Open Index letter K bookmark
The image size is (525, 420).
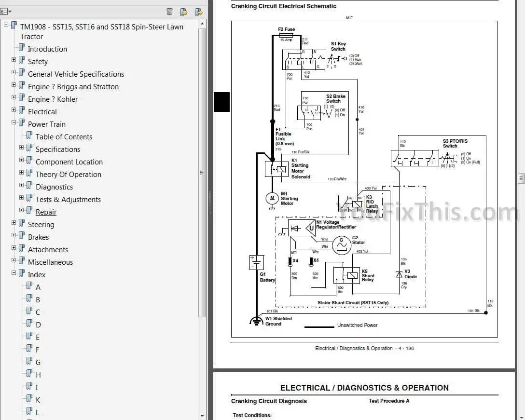click(38, 400)
